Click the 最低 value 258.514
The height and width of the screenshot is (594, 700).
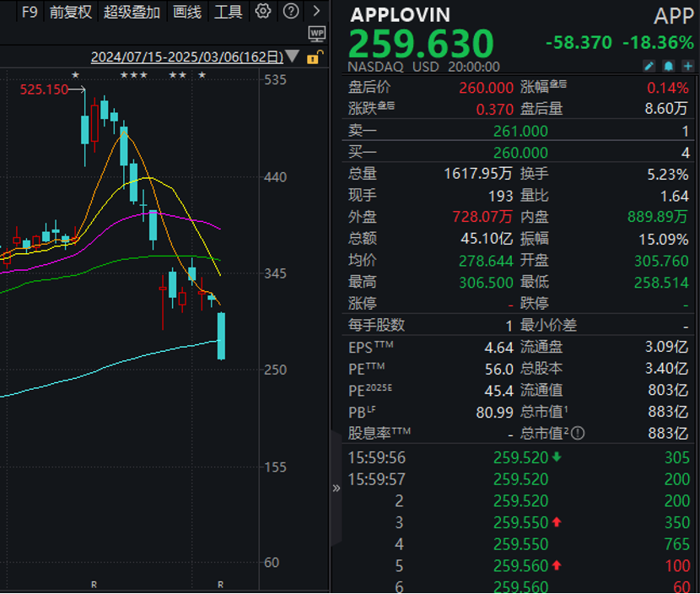point(661,283)
